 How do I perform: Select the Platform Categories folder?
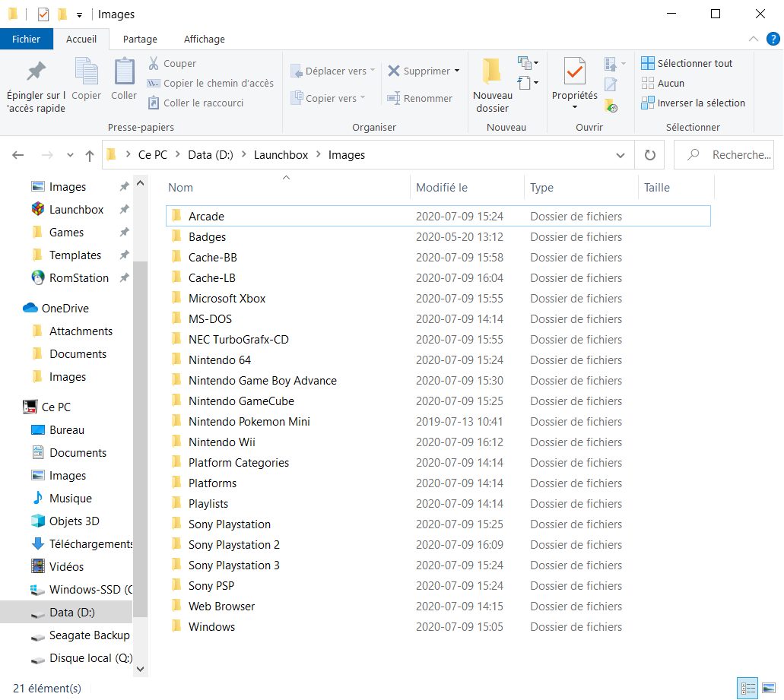click(438, 463)
